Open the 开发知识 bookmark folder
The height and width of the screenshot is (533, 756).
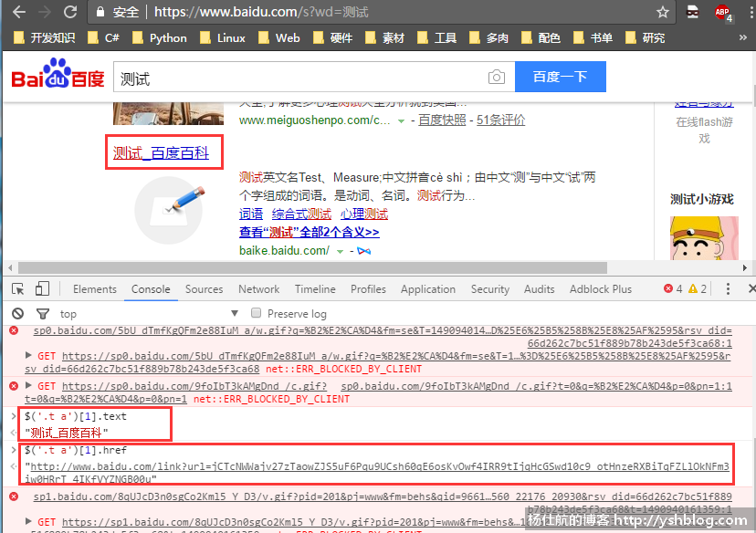[45, 38]
